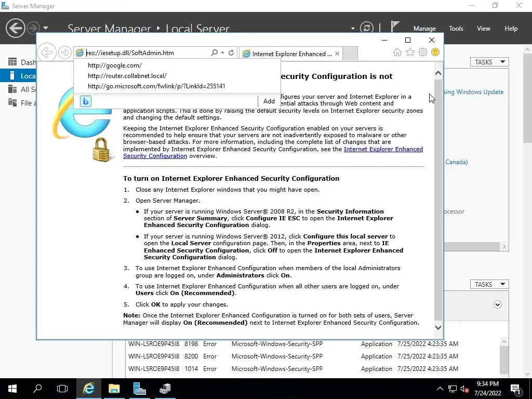532x399 pixels.
Task: Open the Tools menu
Action: point(456,29)
